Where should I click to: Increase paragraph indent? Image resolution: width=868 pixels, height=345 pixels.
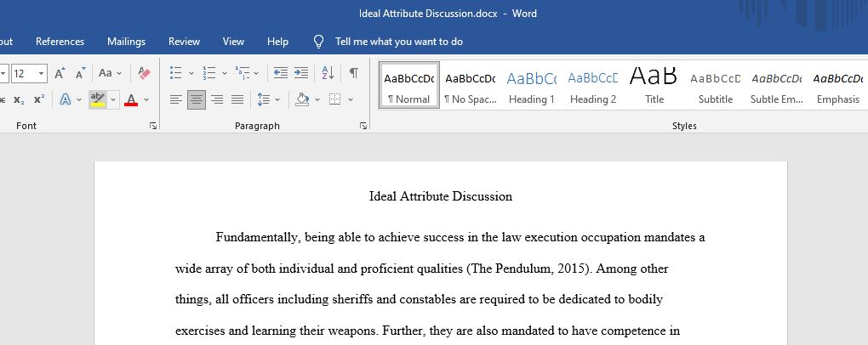click(301, 73)
